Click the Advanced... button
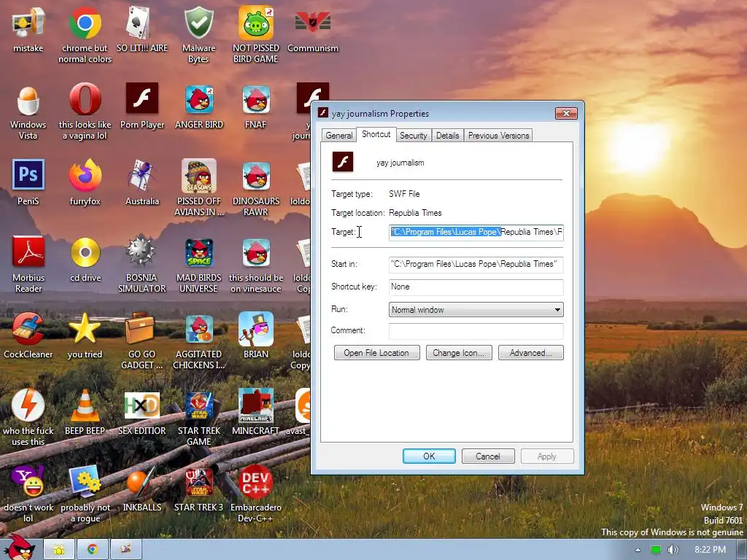This screenshot has width=747, height=560. click(531, 353)
